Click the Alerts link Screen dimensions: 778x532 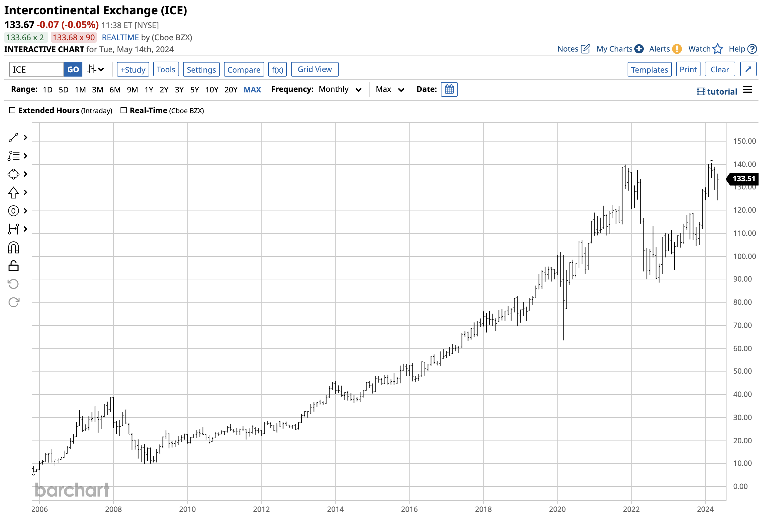coord(660,49)
